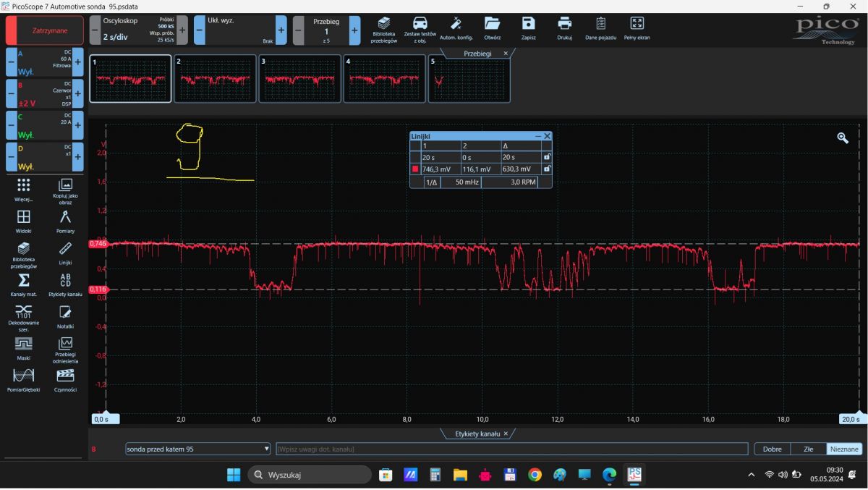Open Dekodowanie szer. serial decoding tool
Screen dimensions: 868x490
(24, 312)
